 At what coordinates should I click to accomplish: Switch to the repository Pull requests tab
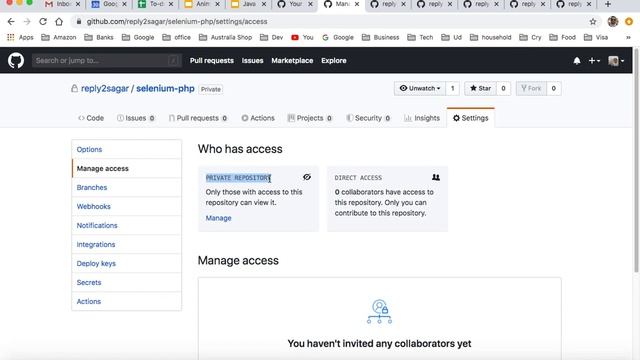[x=198, y=118]
